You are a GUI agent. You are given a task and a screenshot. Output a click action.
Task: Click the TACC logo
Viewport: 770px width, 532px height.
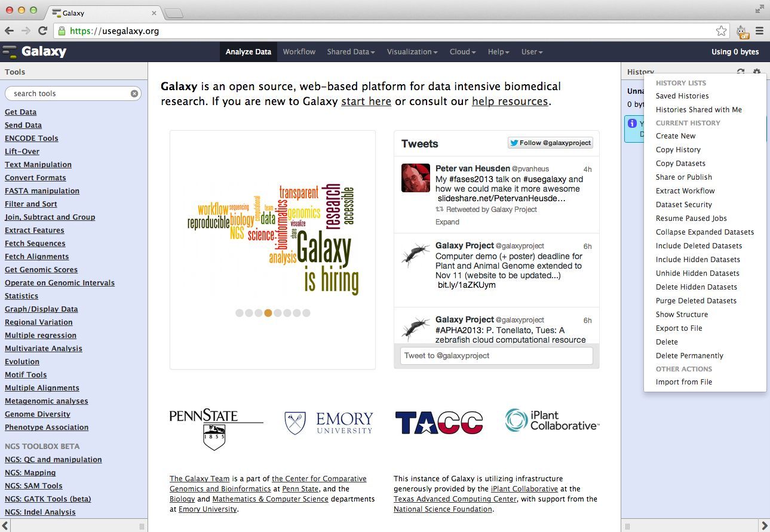438,422
